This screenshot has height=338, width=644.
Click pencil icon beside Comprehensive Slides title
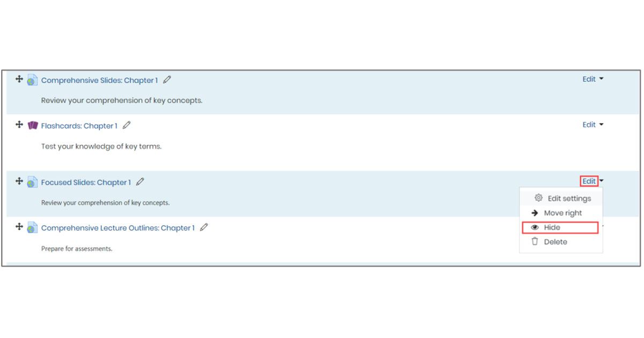pos(167,80)
